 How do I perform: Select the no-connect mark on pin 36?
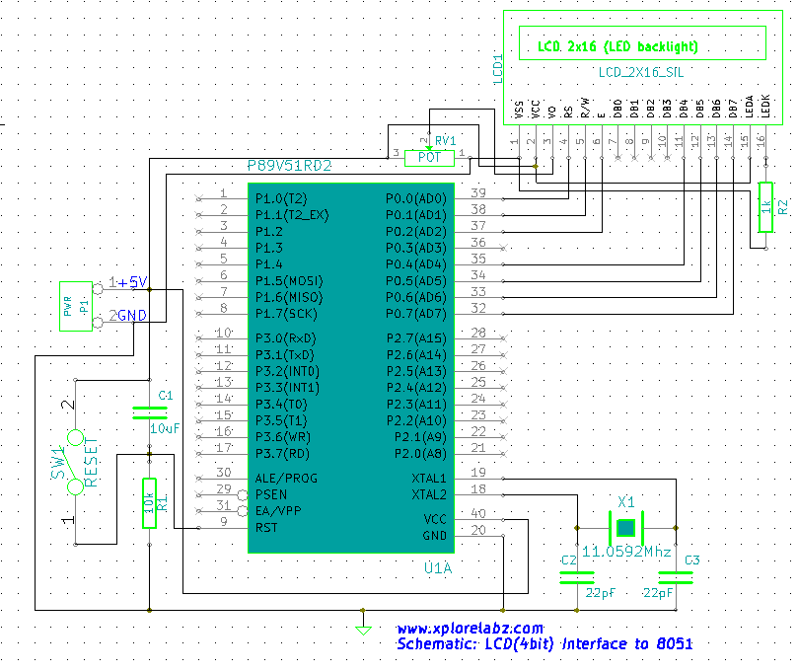click(x=503, y=248)
